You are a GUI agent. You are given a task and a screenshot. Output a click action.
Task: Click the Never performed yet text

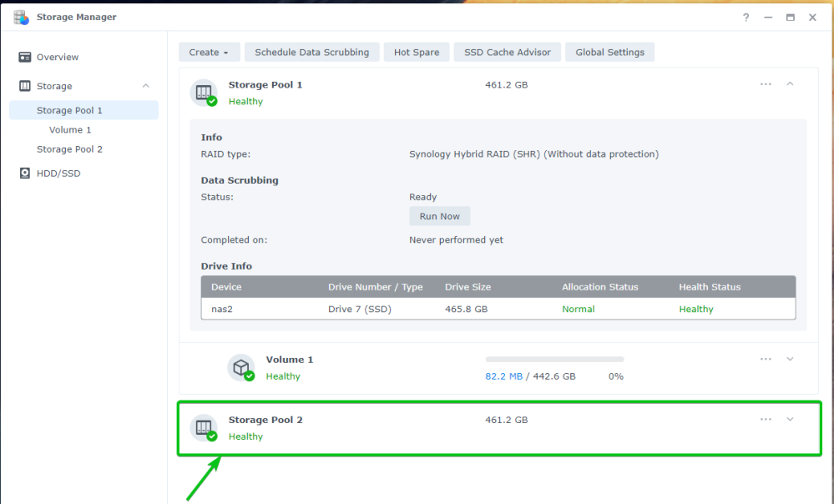point(456,239)
